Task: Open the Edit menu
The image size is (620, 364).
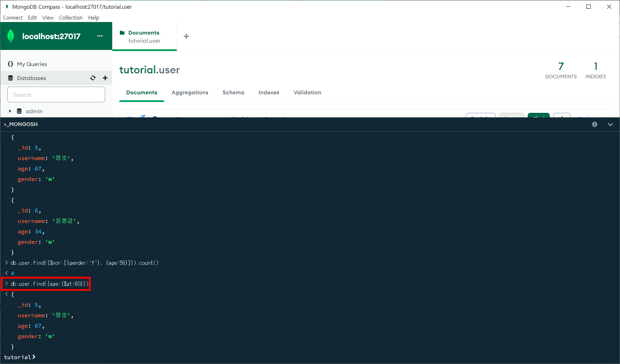Action: 33,17
